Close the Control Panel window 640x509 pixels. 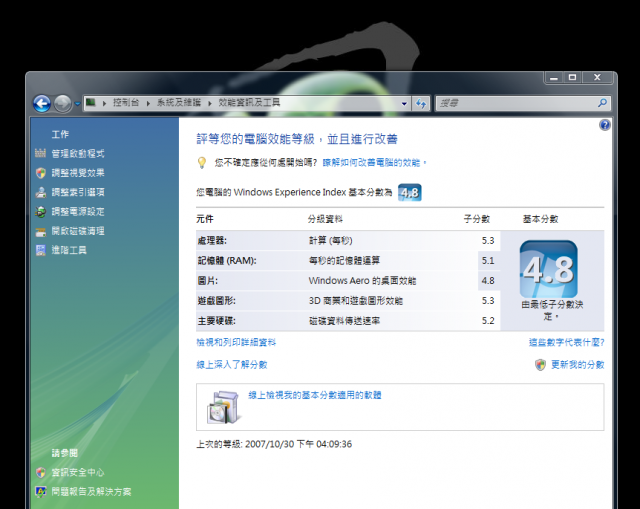pyautogui.click(x=597, y=78)
